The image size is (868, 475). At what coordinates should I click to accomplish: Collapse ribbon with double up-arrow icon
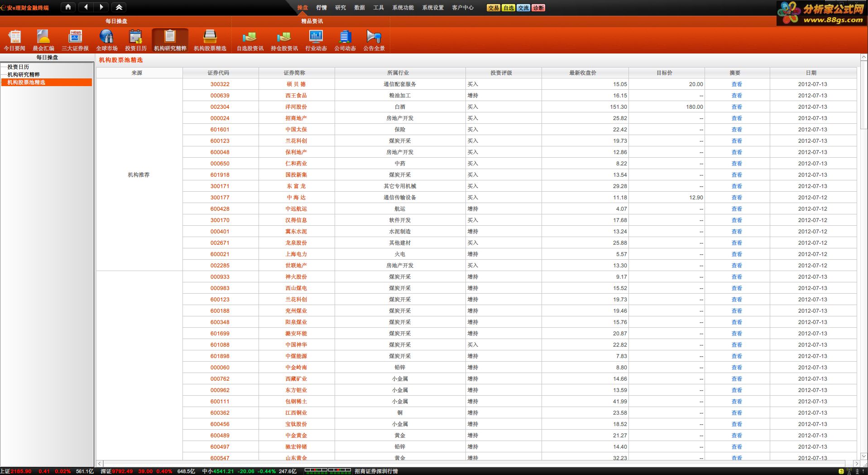pyautogui.click(x=119, y=7)
